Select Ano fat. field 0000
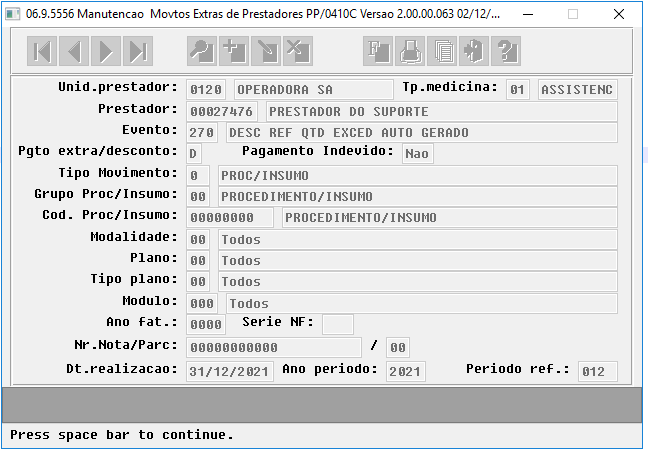The width and height of the screenshot is (648, 451). 206,325
